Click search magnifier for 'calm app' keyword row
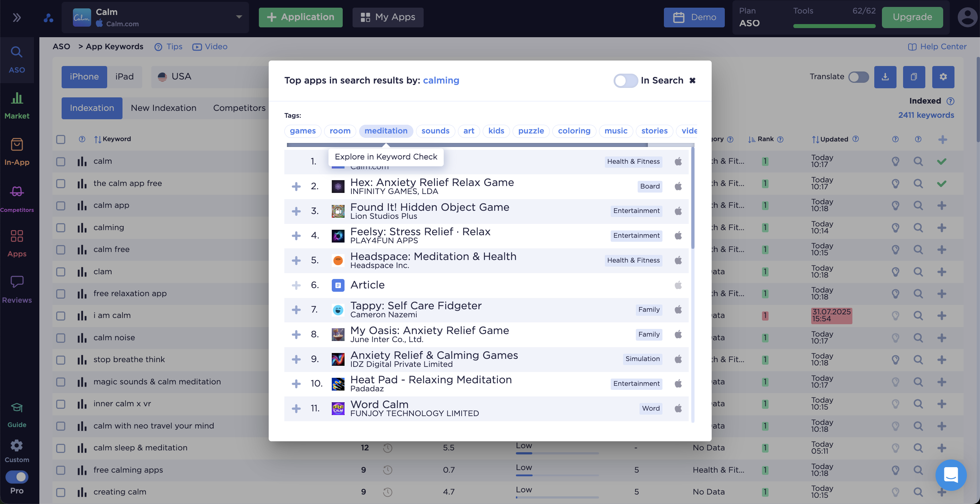The height and width of the screenshot is (504, 980). (x=918, y=206)
